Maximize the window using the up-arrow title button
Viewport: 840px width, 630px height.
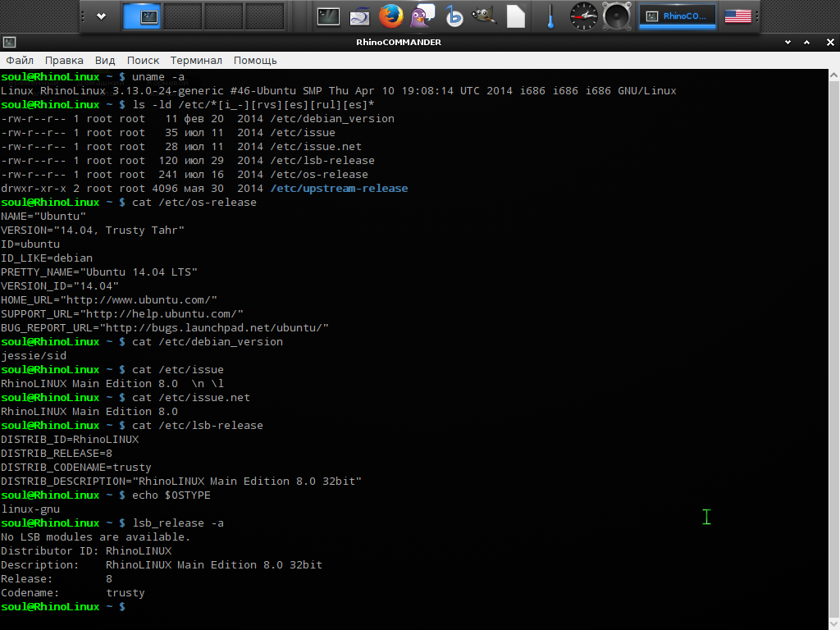(807, 42)
